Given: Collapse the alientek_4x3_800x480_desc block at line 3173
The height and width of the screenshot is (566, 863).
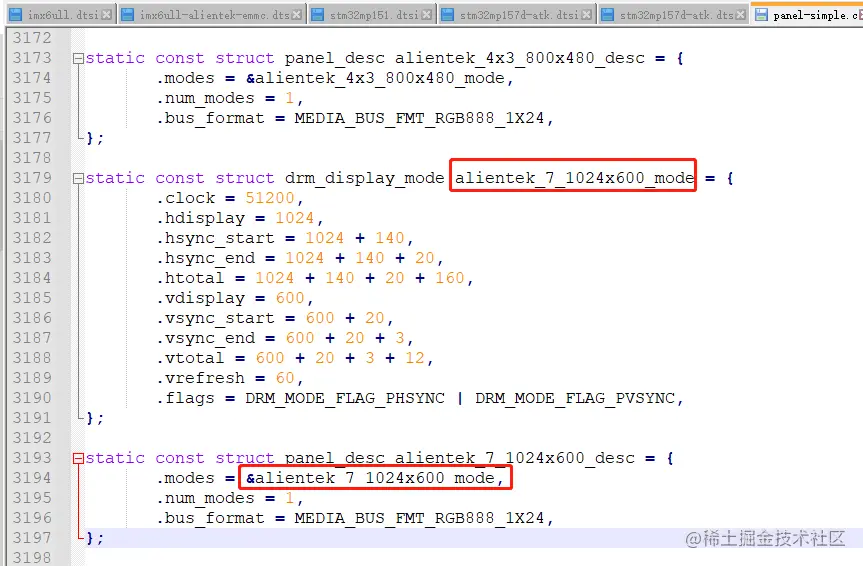Looking at the screenshot, I should pos(78,58).
